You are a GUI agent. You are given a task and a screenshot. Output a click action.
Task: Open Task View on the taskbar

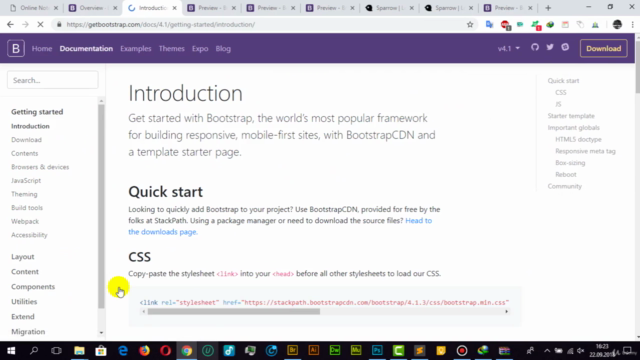[x=56, y=351]
